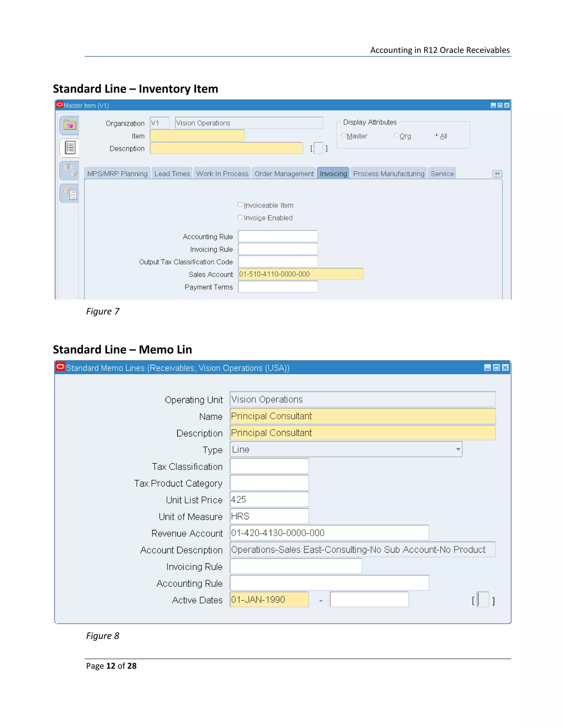The width and height of the screenshot is (563, 728).
Task: Select the Order Management tab
Action: pos(284,173)
